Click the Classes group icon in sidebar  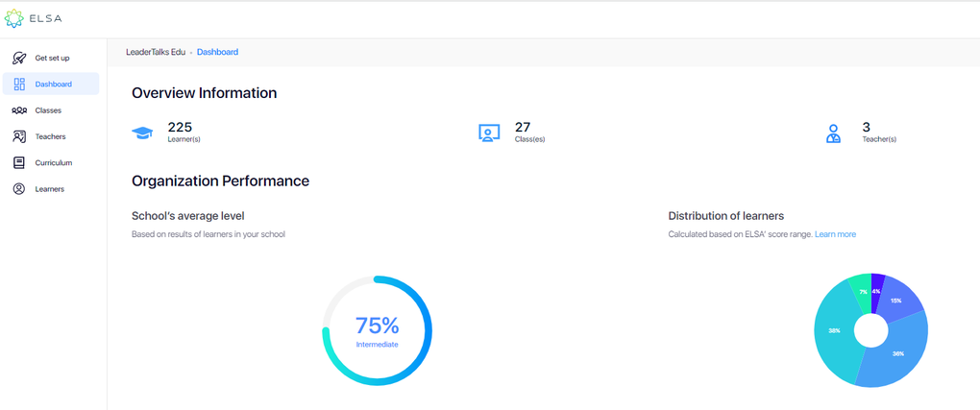point(19,110)
